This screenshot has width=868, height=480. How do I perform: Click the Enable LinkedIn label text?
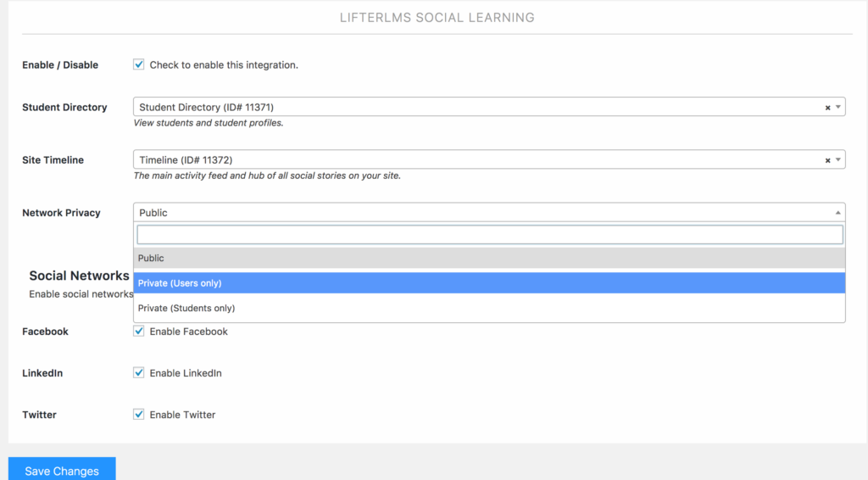tap(186, 372)
